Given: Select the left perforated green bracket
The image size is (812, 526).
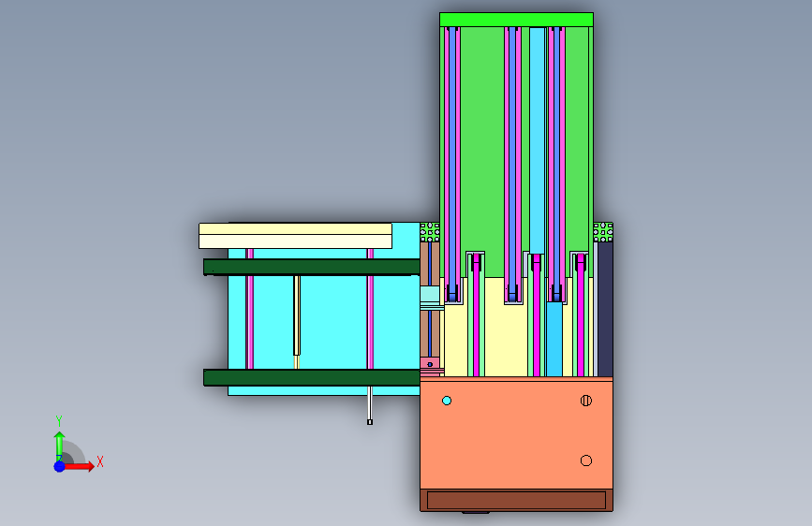Looking at the screenshot, I should point(430,232).
